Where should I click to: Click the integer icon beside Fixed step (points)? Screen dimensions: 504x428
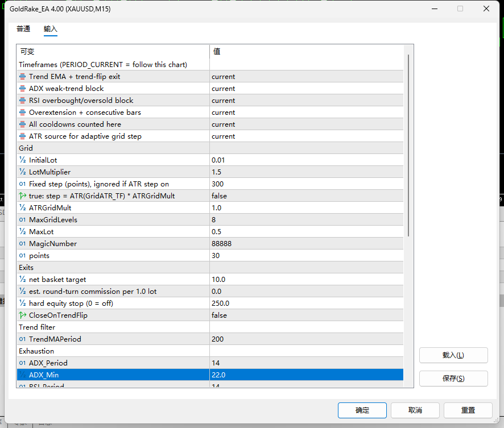23,184
